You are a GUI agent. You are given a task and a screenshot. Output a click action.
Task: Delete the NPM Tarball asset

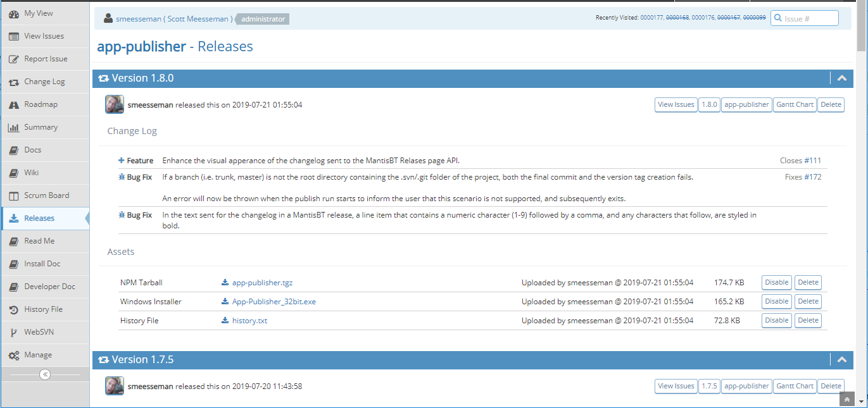pos(808,283)
